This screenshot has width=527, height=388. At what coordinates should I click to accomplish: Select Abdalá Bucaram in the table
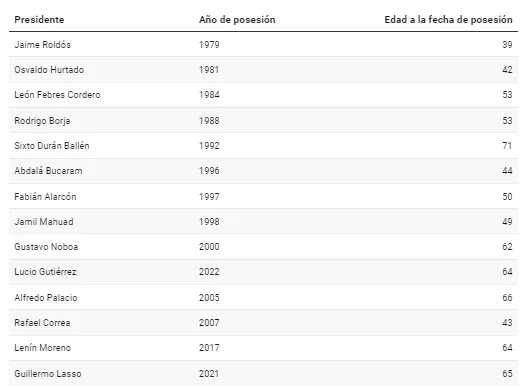48,170
